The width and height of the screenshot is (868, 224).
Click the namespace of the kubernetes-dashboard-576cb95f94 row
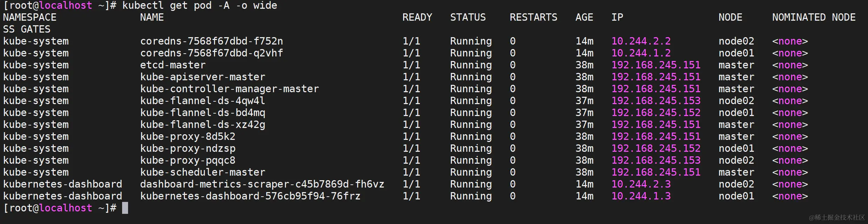point(62,196)
